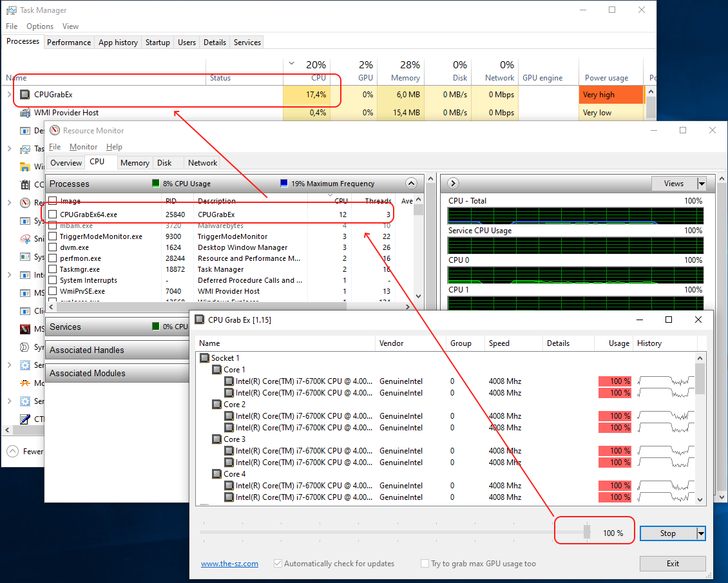This screenshot has width=728, height=583.
Task: Open the Performance tab in Task Manager
Action: (69, 43)
